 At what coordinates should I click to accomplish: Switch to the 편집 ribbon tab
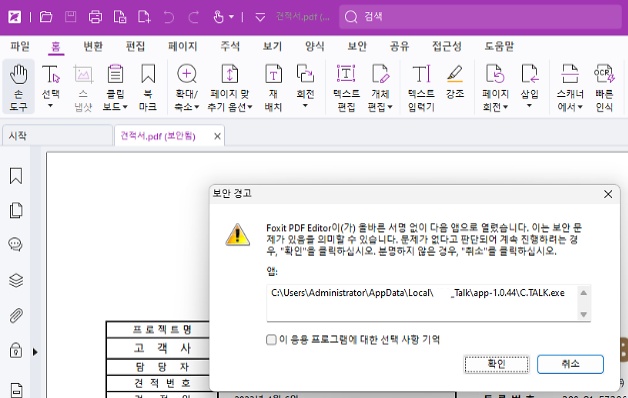pos(135,46)
